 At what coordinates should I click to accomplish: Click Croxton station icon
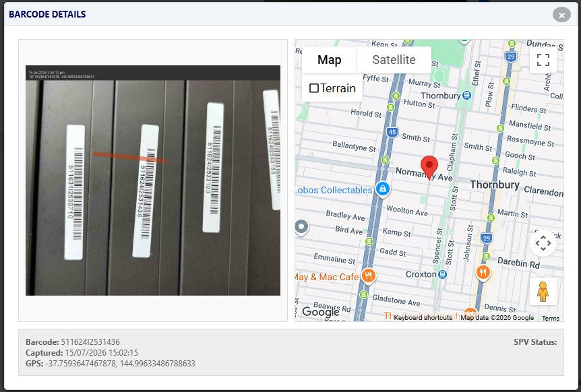click(442, 274)
